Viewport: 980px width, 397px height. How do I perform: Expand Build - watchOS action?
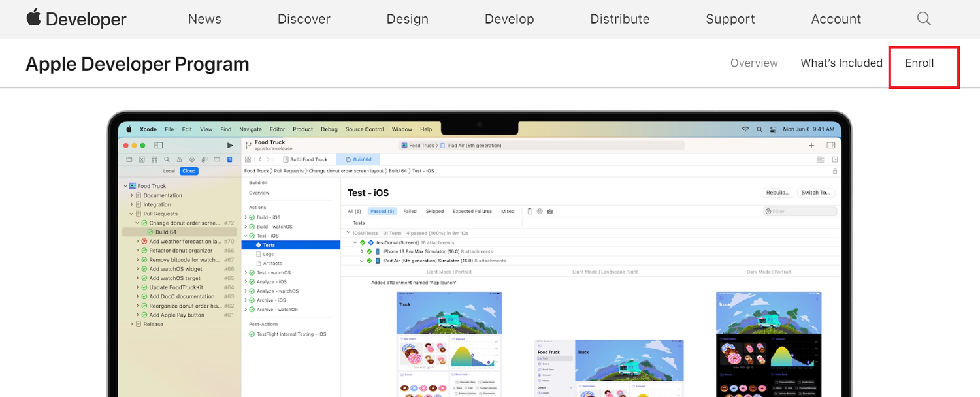[x=246, y=227]
